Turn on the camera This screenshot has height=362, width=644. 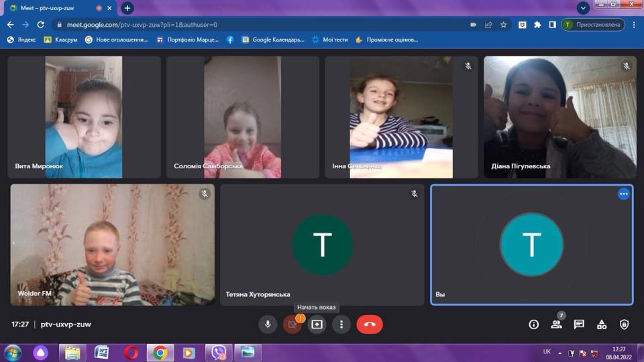click(x=292, y=324)
